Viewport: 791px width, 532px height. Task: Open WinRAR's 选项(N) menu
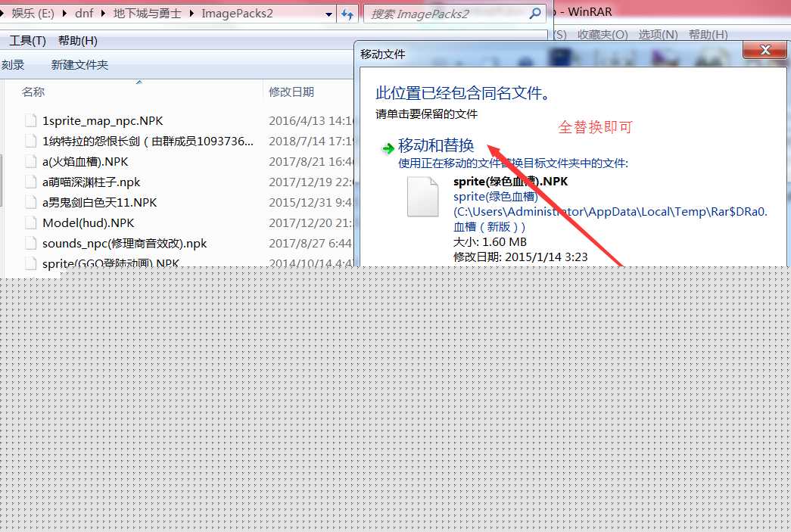click(658, 35)
